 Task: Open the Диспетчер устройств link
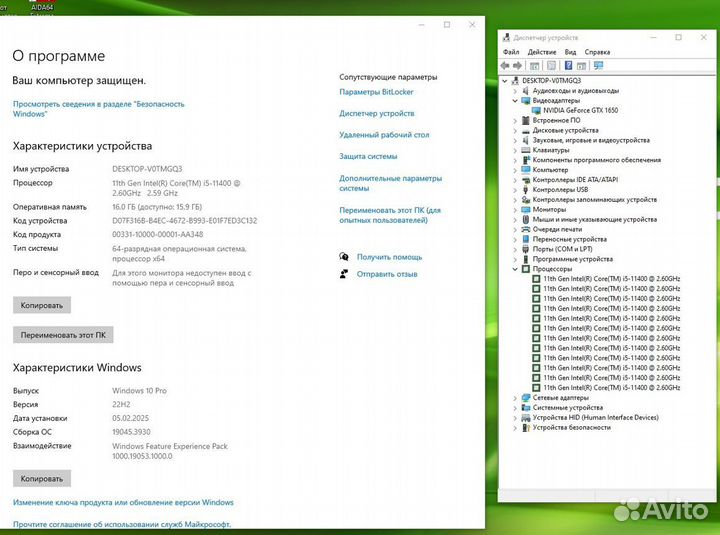(377, 113)
